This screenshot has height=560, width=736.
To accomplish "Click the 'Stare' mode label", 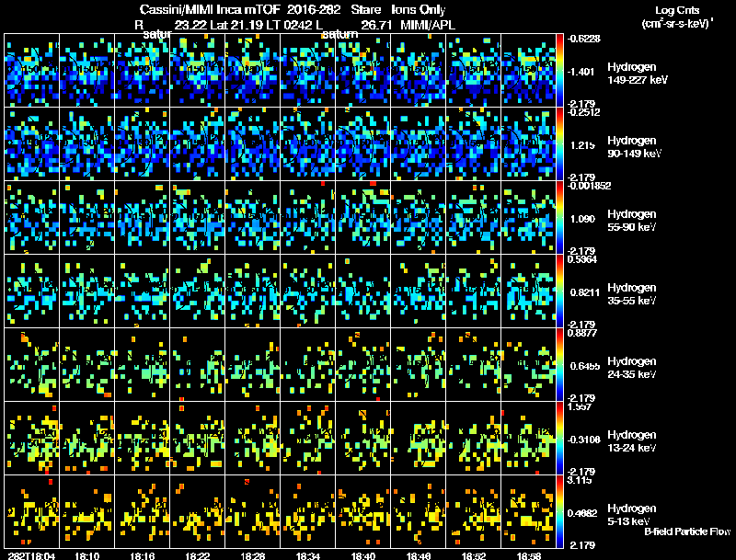I will click(365, 9).
